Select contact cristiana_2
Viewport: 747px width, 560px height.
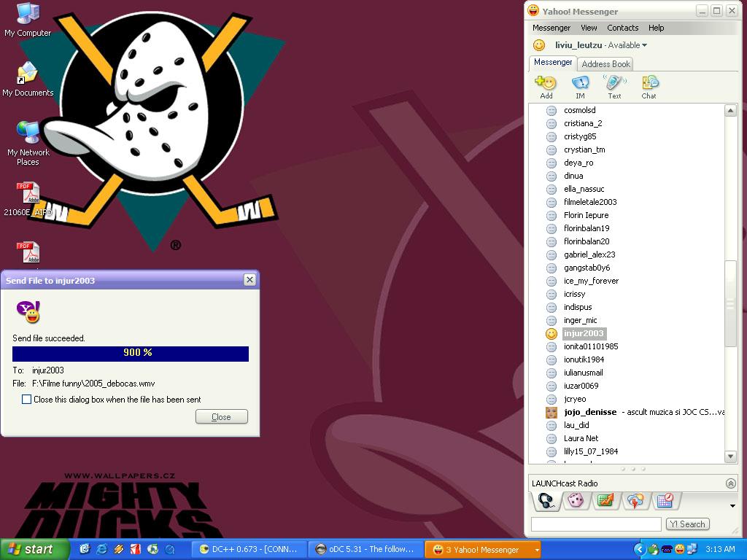pos(583,123)
